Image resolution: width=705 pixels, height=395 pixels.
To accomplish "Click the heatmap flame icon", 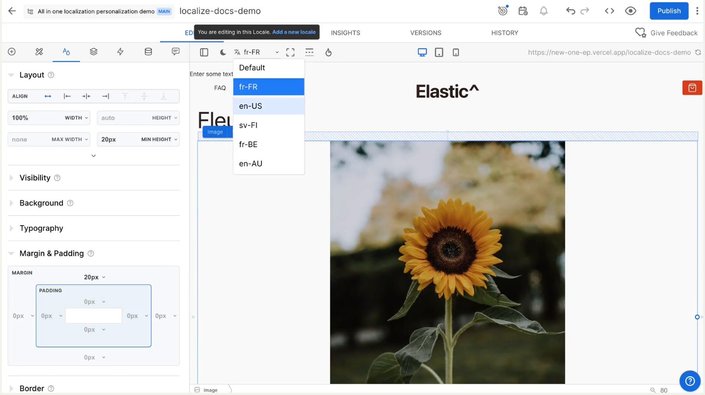I will tap(329, 52).
